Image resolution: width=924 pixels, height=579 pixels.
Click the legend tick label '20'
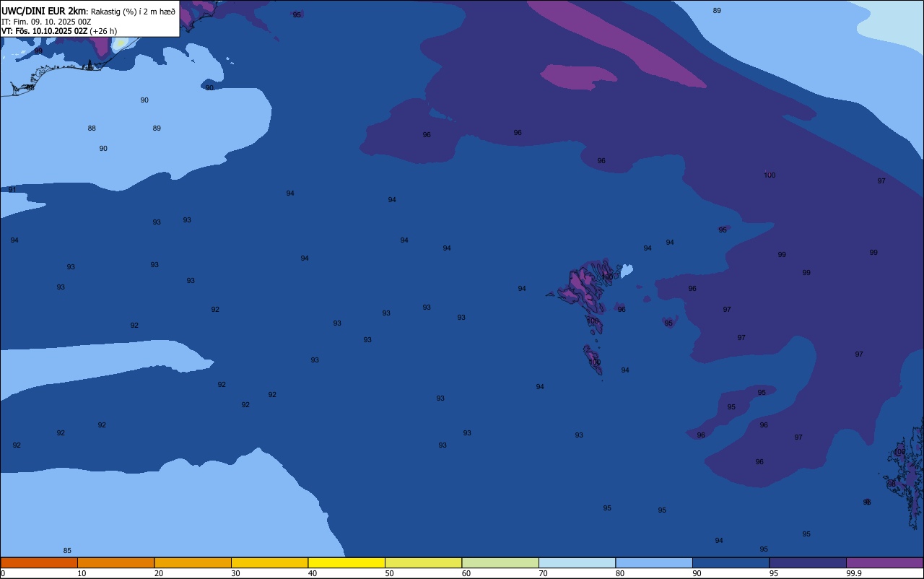click(159, 573)
